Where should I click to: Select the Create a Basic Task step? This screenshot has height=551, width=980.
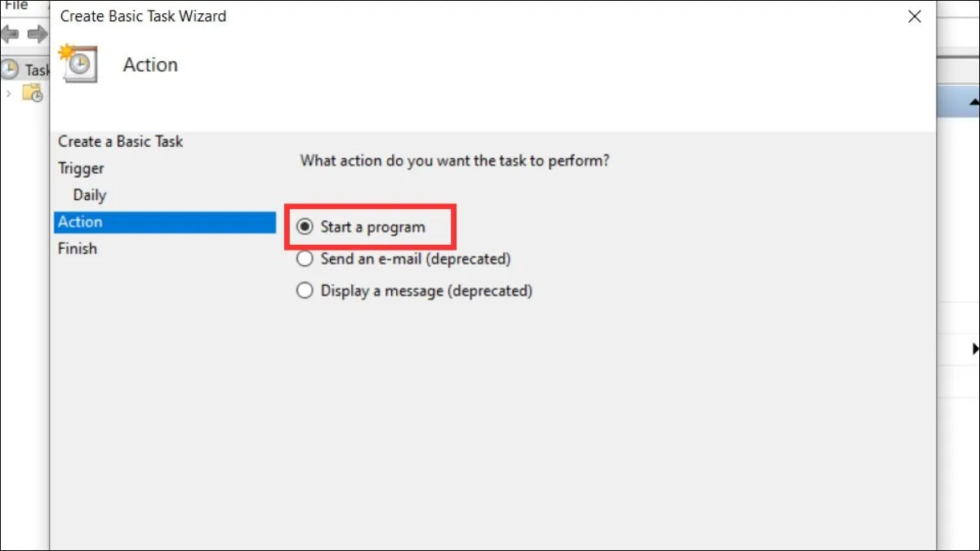[x=120, y=141]
